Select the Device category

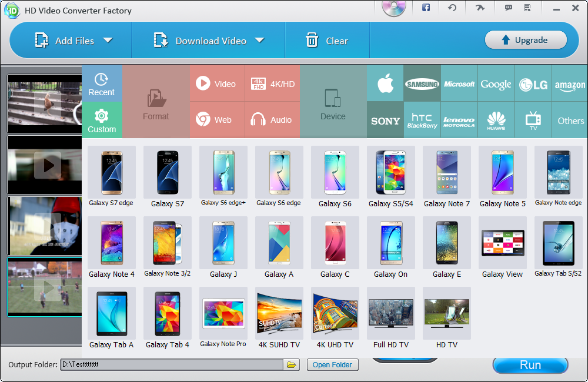(x=333, y=102)
